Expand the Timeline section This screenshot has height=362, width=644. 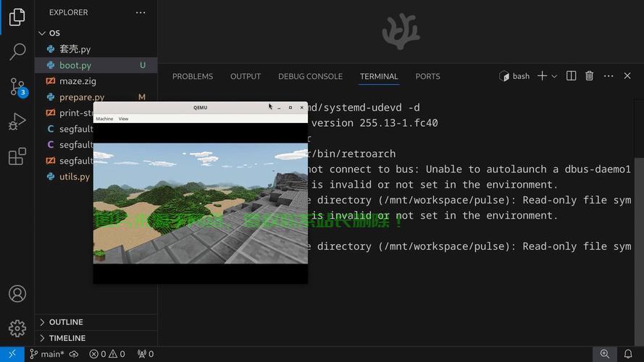(x=67, y=338)
